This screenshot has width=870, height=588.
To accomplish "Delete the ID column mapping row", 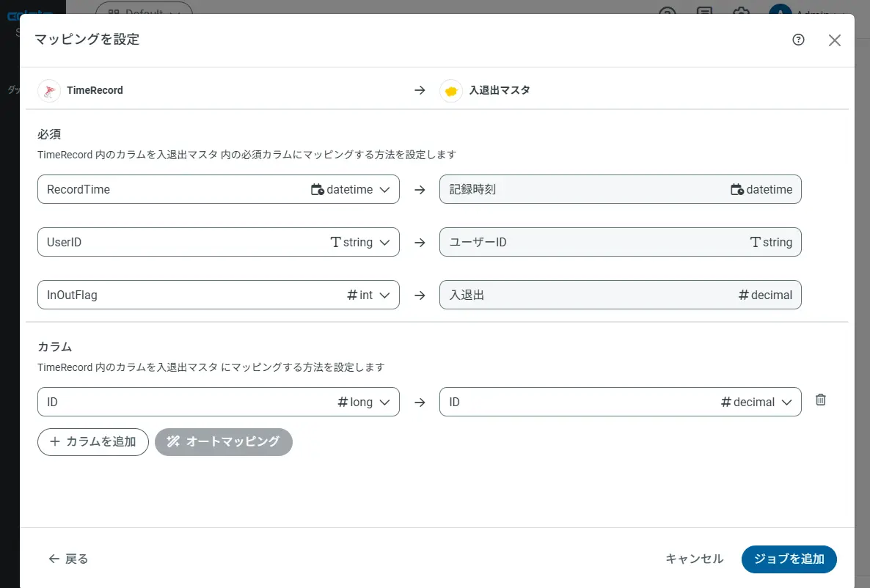I will 821,400.
